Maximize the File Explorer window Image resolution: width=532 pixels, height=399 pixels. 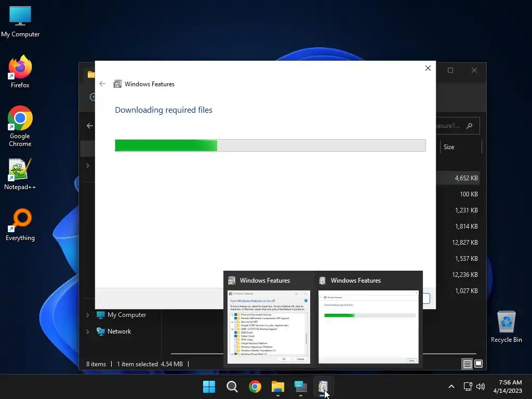pyautogui.click(x=450, y=70)
